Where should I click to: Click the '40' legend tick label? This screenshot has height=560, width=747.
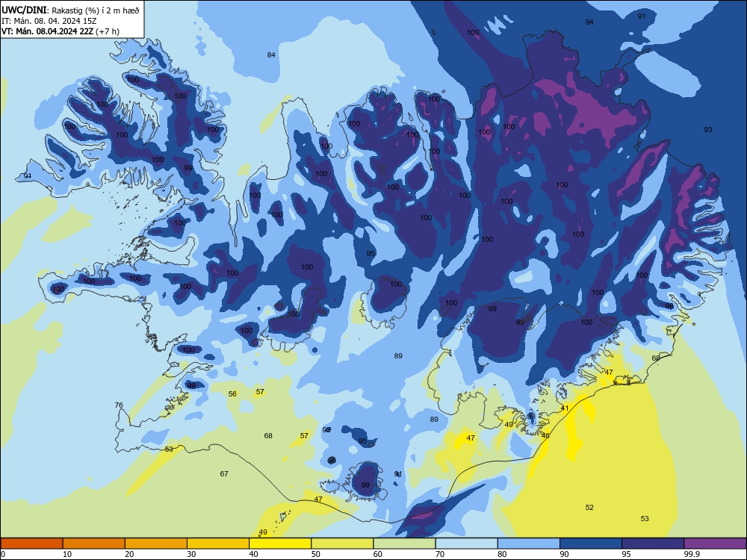[x=253, y=554]
